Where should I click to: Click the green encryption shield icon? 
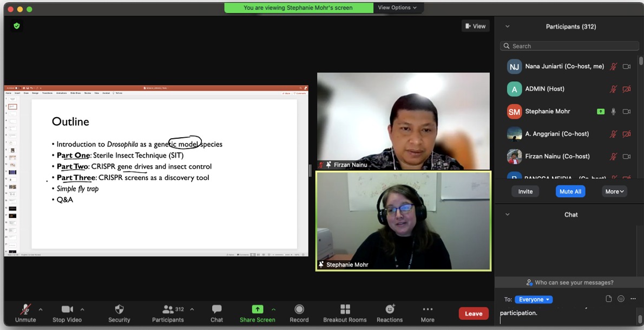[x=17, y=26]
